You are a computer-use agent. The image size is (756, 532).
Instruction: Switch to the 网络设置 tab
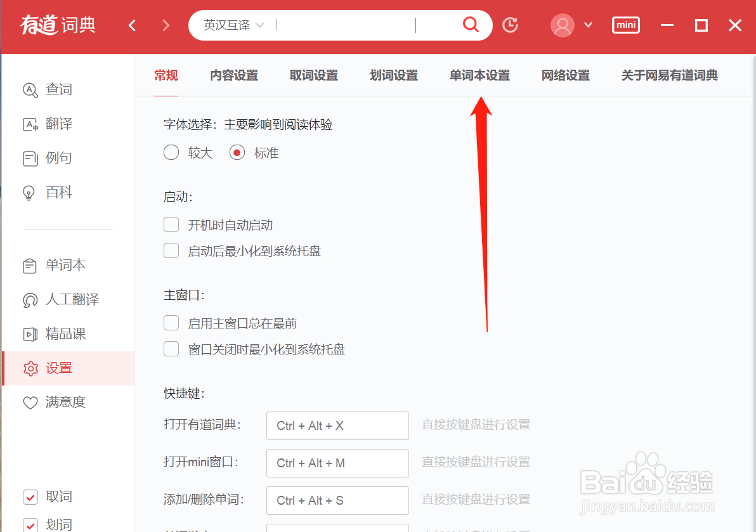coord(566,75)
